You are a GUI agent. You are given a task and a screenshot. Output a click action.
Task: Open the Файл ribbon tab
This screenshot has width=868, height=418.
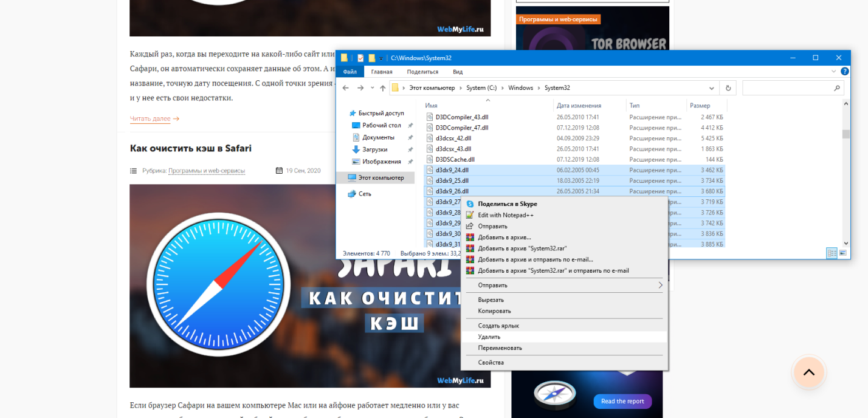coord(350,72)
